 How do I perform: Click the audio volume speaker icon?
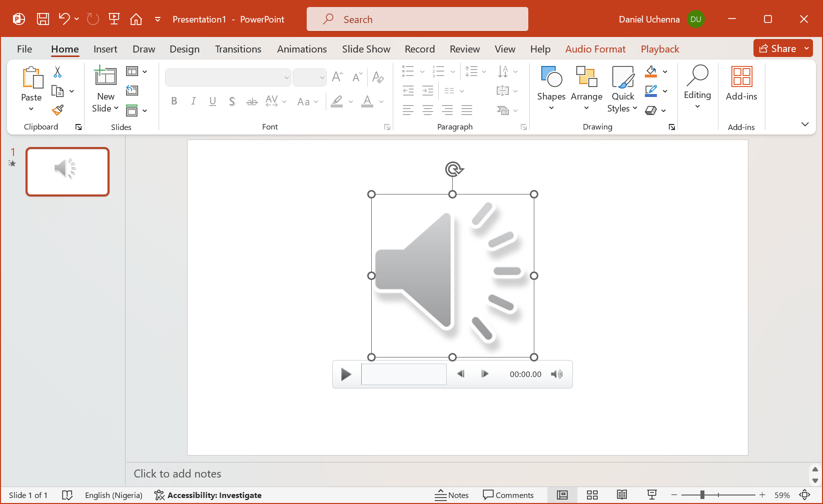[556, 374]
